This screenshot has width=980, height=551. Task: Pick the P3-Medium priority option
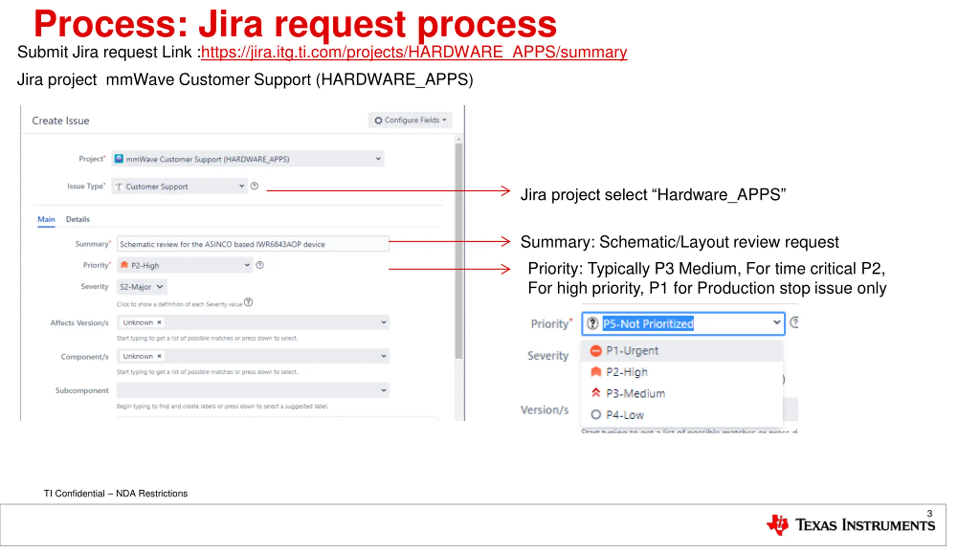(x=635, y=393)
